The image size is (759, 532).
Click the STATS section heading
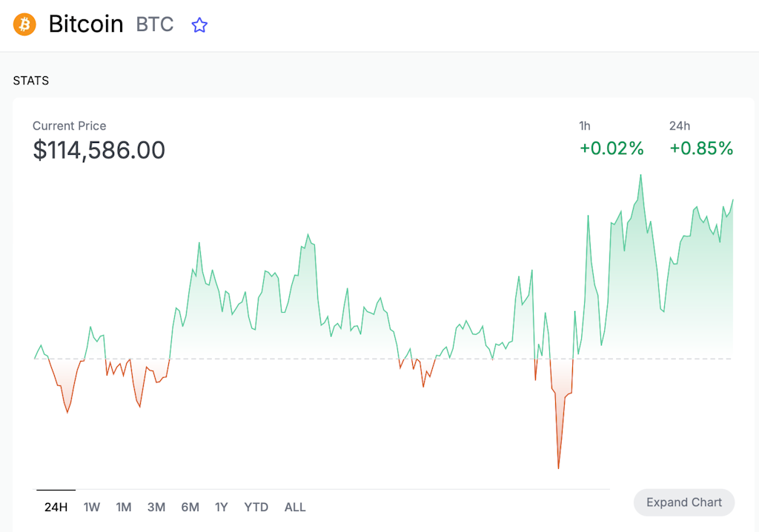pyautogui.click(x=31, y=80)
